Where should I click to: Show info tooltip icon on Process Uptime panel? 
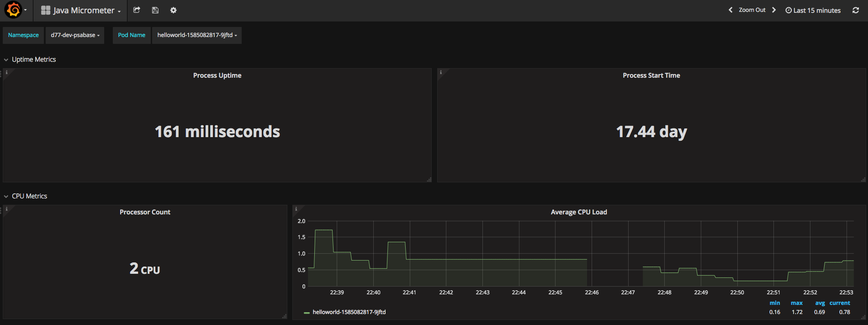tap(6, 72)
